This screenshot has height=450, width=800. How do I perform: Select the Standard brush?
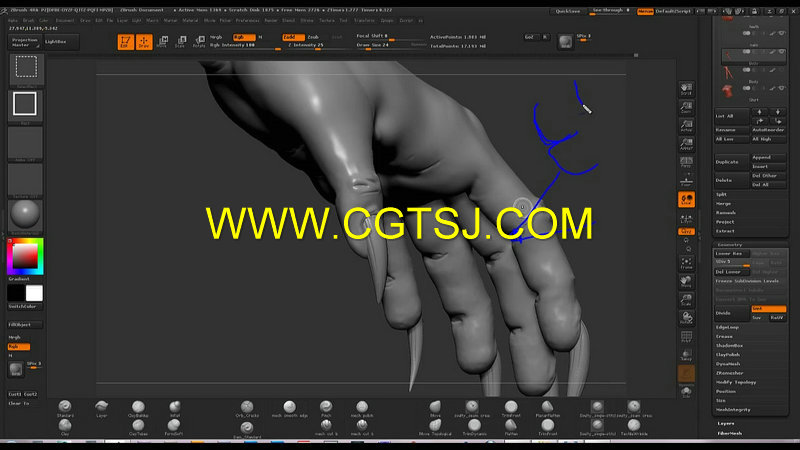tap(65, 409)
